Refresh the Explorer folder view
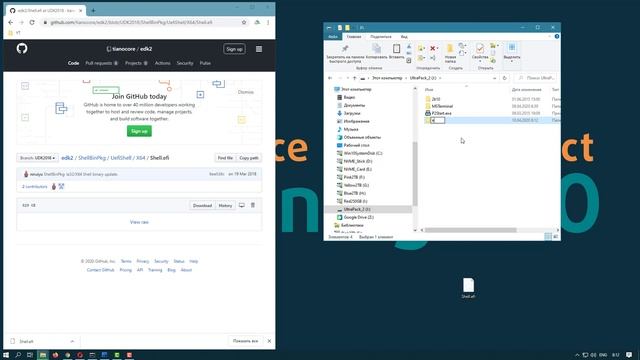The image size is (640, 360). [x=504, y=78]
